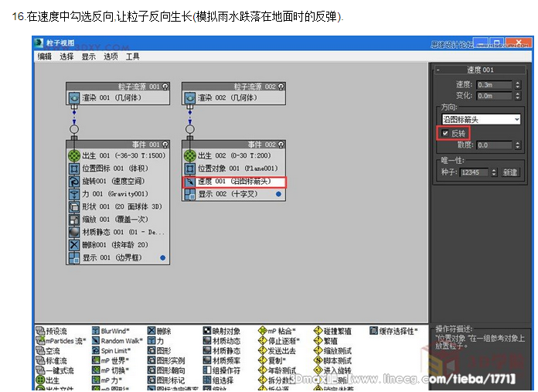Viewport: 538px width, 392px height.
Task: Pick the 缓存选择性 operator in the depot
Action: click(x=393, y=331)
